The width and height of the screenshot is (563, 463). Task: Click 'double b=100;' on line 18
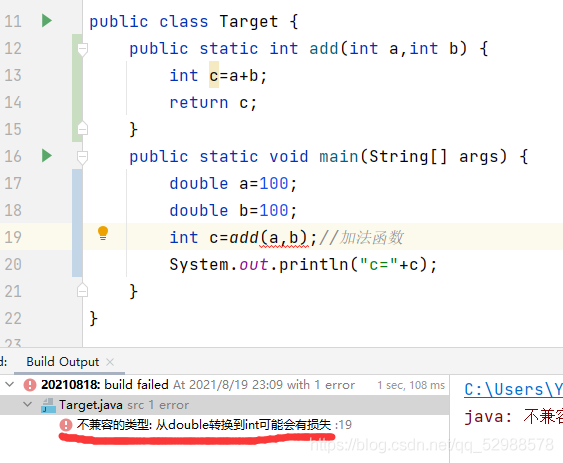tap(233, 210)
